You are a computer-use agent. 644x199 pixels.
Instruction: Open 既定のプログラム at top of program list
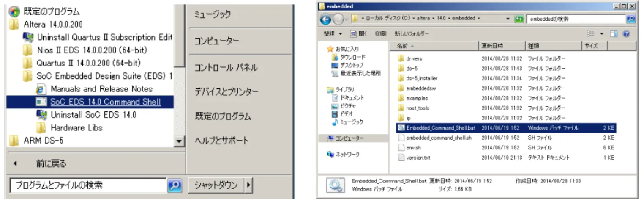point(52,11)
